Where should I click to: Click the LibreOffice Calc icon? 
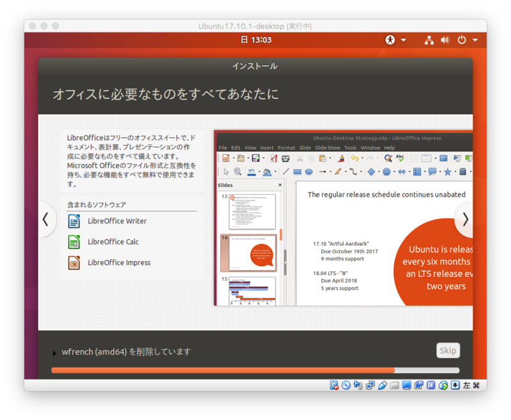tap(74, 242)
